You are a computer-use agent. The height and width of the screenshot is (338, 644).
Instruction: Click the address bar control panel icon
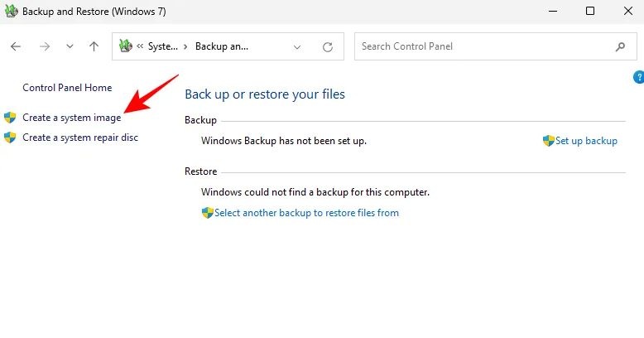(x=125, y=46)
